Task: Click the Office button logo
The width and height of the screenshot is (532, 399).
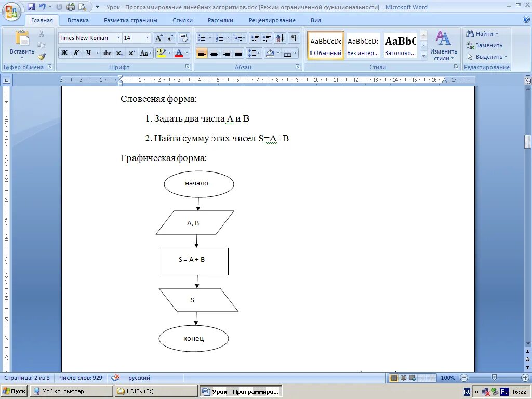Action: click(x=11, y=12)
